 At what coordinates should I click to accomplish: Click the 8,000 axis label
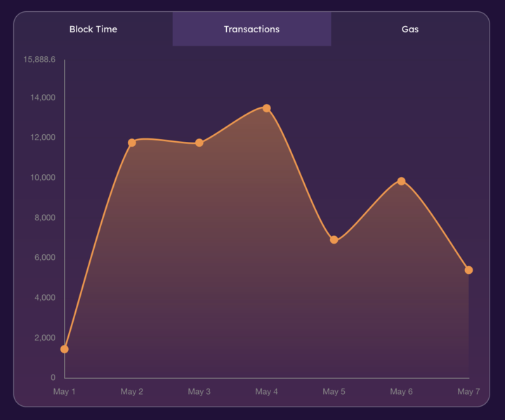tap(45, 218)
